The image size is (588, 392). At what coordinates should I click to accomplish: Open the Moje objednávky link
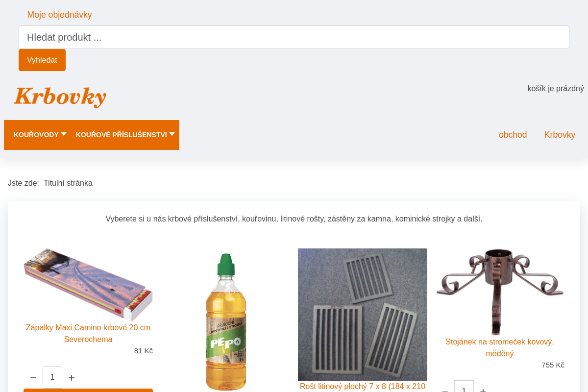point(59,15)
